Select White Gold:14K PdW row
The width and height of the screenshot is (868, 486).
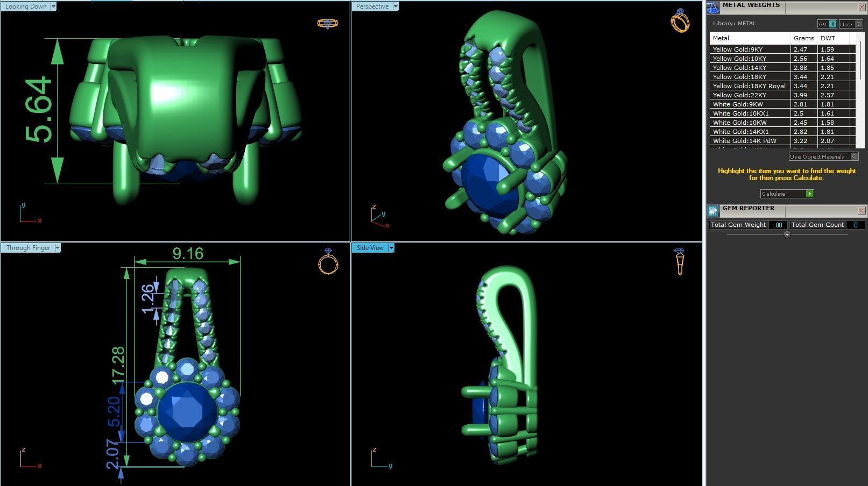tap(782, 141)
